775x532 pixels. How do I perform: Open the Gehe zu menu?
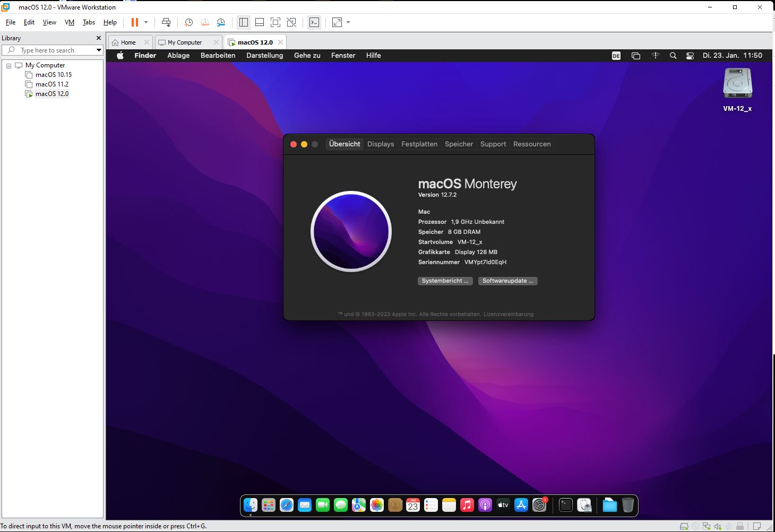pos(307,56)
